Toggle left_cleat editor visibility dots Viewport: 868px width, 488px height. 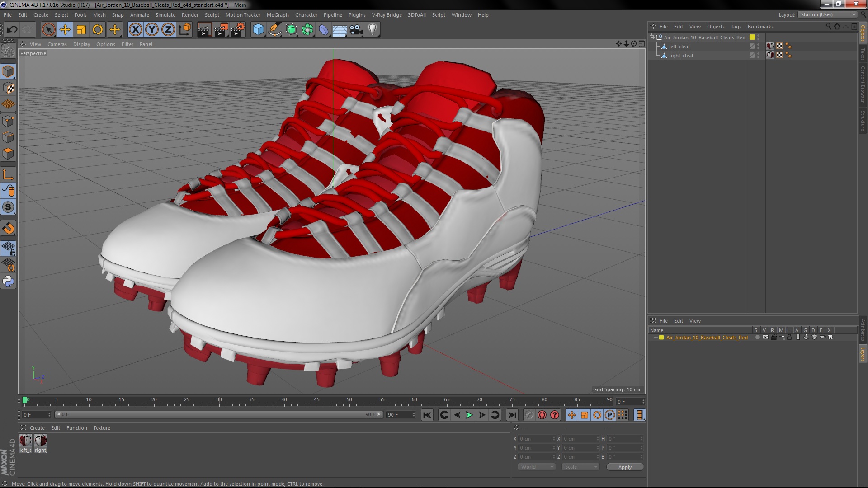[x=759, y=46]
